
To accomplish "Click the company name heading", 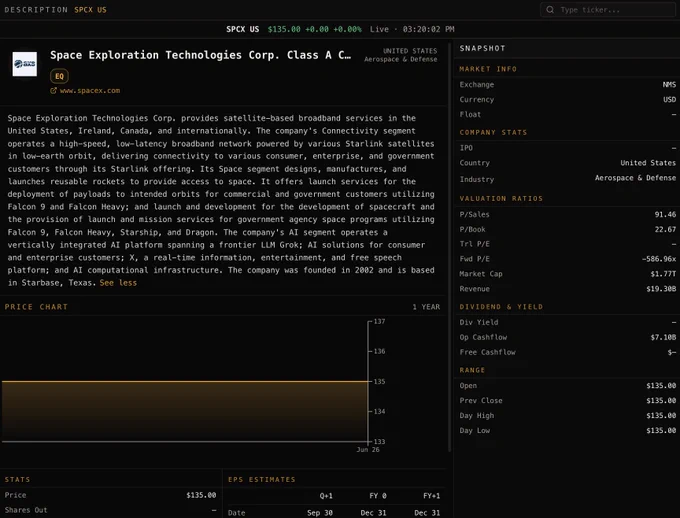I will pos(200,55).
